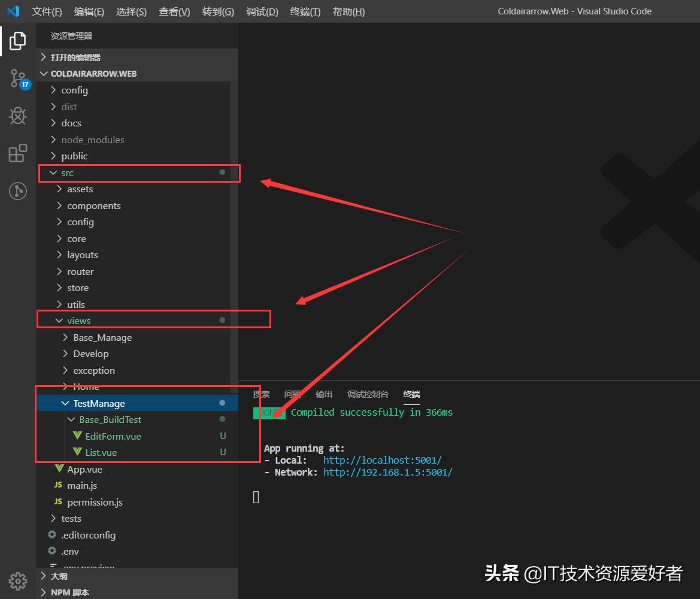Viewport: 700px width, 599px height.
Task: Open the Manage gear icon at bottom left
Action: (x=17, y=581)
